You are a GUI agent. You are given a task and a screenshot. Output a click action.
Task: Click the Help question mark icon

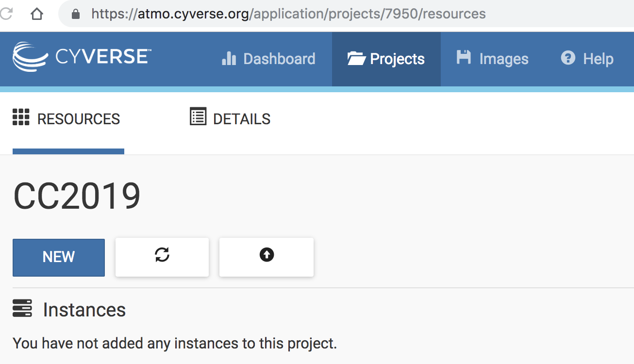(x=567, y=58)
